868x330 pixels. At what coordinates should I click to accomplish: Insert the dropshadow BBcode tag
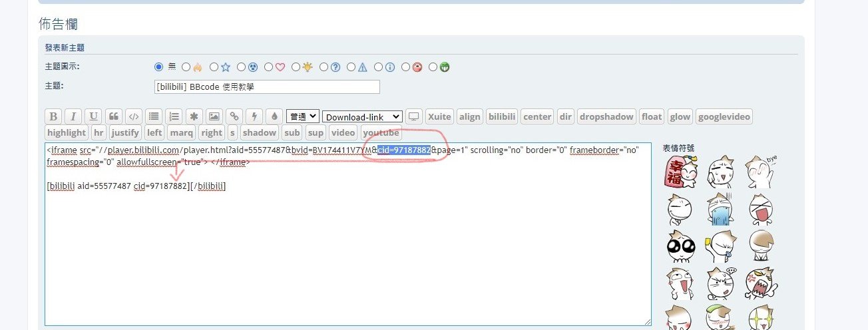[x=606, y=116]
